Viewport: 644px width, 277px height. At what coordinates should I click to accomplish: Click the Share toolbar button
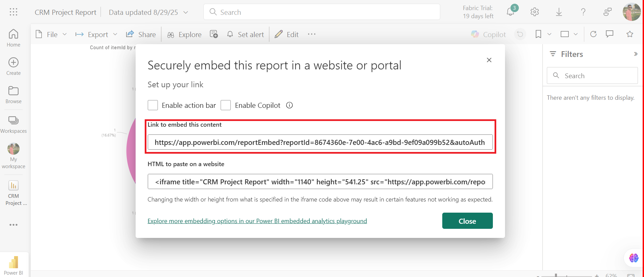pyautogui.click(x=141, y=34)
